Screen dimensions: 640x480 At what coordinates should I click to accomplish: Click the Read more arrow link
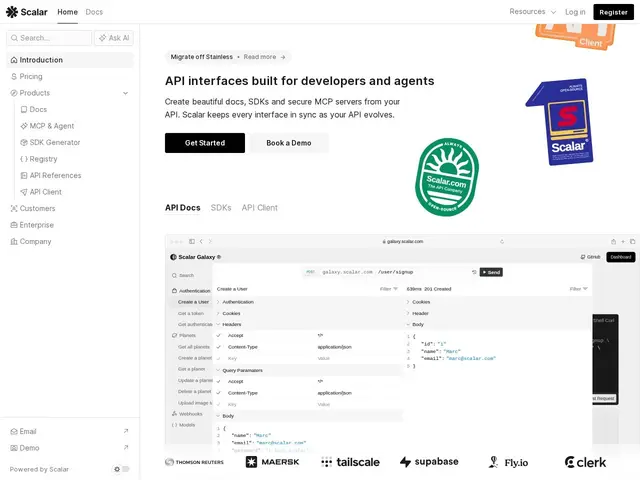point(264,57)
